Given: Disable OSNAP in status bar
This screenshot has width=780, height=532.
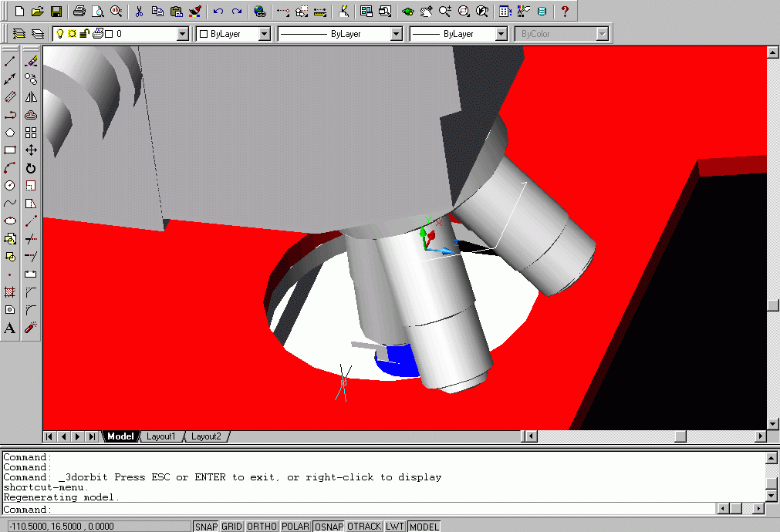Looking at the screenshot, I should tap(328, 527).
